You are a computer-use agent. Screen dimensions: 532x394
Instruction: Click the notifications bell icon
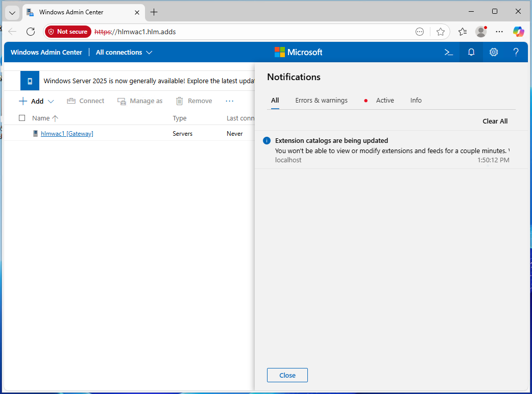pyautogui.click(x=471, y=52)
